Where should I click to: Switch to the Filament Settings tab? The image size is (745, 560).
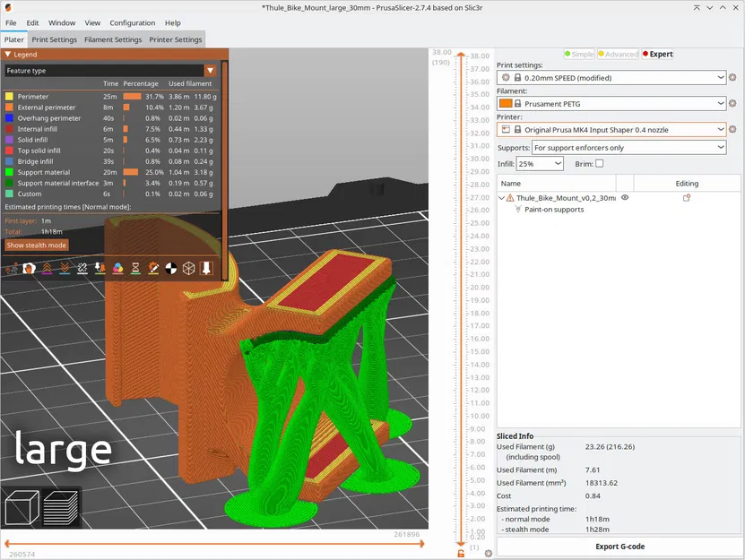click(113, 39)
